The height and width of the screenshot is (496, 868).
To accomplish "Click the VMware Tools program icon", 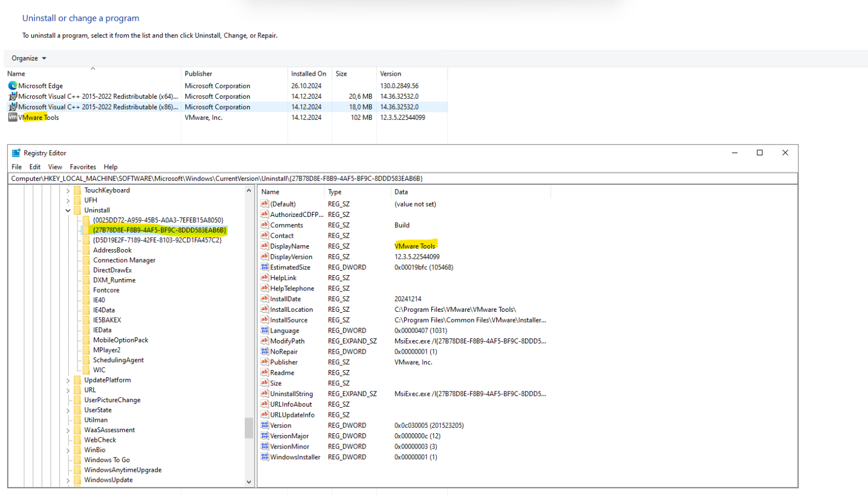I will [12, 117].
